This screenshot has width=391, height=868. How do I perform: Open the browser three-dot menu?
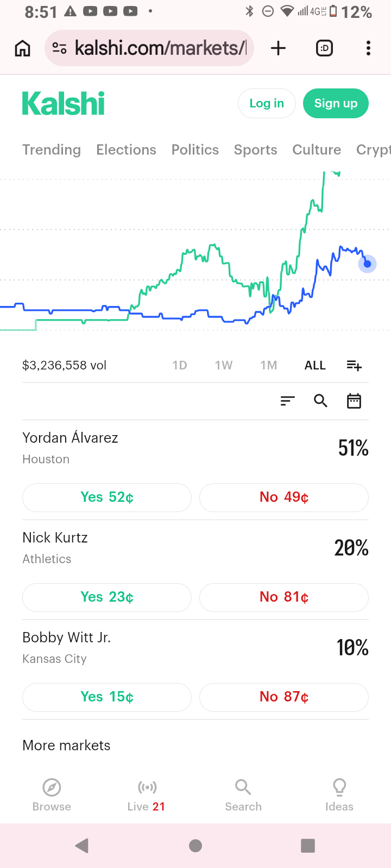coord(368,48)
